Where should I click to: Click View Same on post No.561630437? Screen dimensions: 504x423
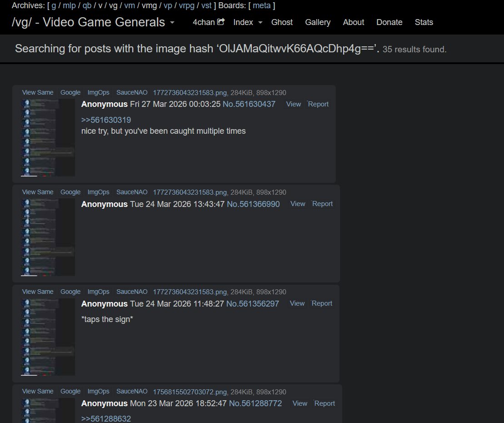tap(38, 92)
